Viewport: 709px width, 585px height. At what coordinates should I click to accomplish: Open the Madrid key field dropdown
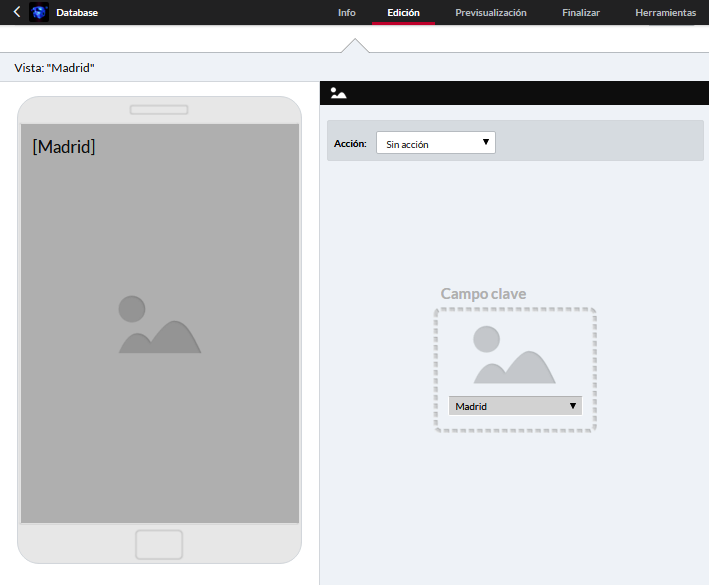pyautogui.click(x=515, y=406)
